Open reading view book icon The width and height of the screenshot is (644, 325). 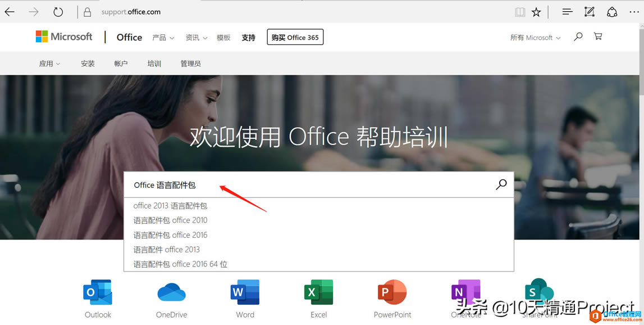point(520,12)
